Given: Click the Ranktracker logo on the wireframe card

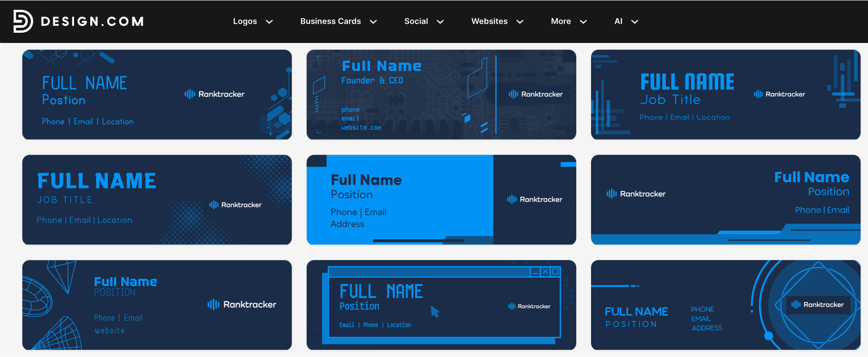Looking at the screenshot, I should pyautogui.click(x=241, y=305).
